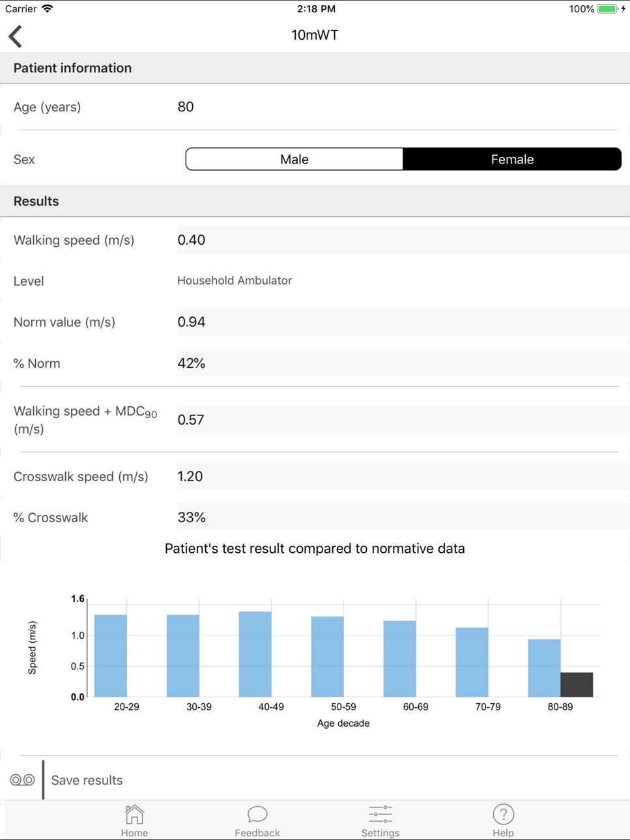
Task: Tap the voicemail-style Save results icon
Action: point(22,779)
